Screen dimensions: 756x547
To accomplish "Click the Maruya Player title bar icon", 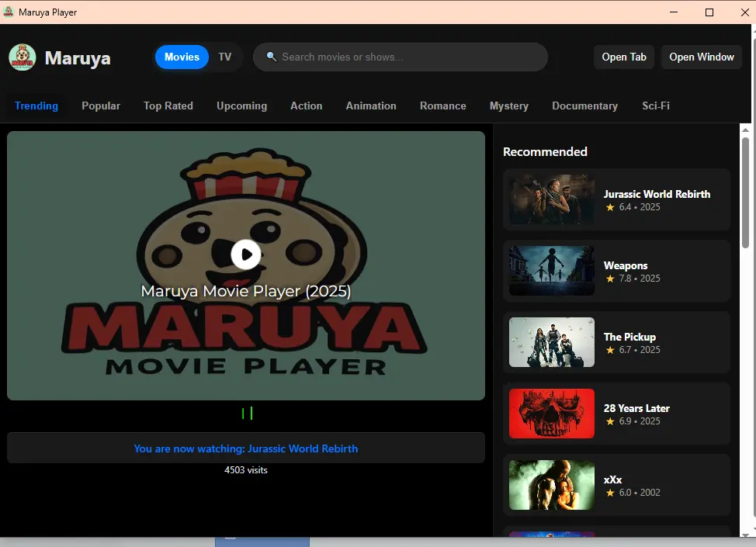I will click(9, 12).
